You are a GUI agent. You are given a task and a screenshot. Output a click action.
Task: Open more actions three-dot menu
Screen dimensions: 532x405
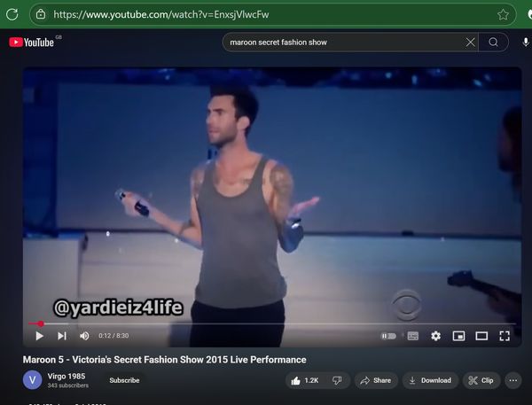coord(513,380)
